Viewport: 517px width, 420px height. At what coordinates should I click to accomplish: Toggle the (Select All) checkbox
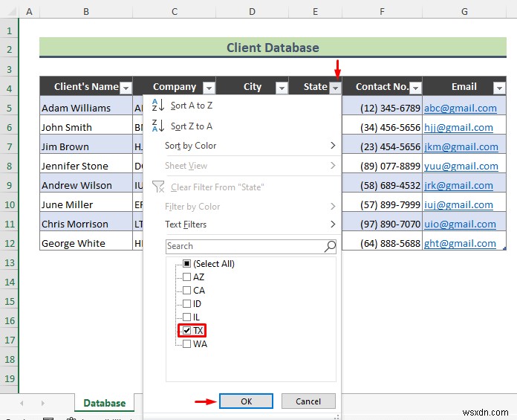tap(186, 264)
